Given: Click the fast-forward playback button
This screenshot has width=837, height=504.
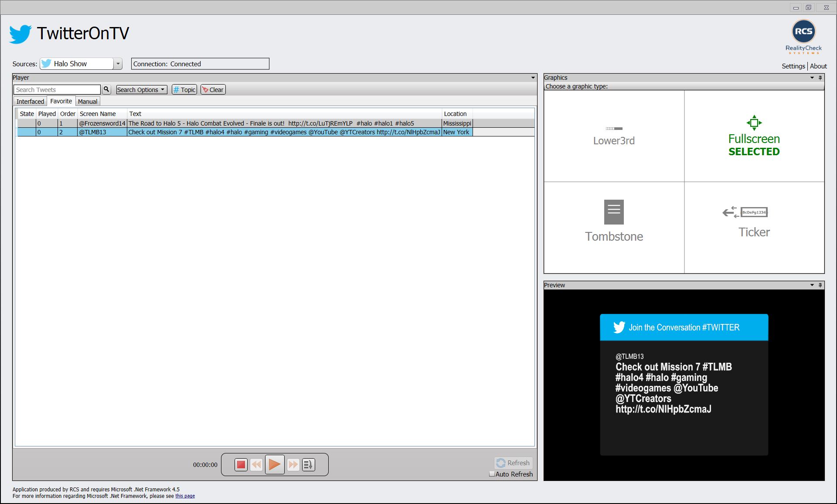Looking at the screenshot, I should [293, 464].
